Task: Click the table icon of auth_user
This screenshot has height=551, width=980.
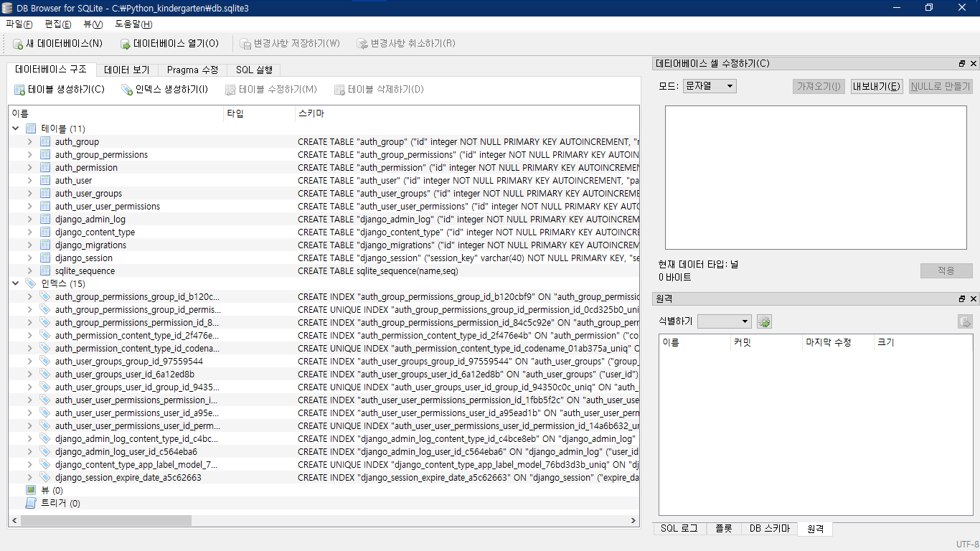Action: [x=45, y=180]
